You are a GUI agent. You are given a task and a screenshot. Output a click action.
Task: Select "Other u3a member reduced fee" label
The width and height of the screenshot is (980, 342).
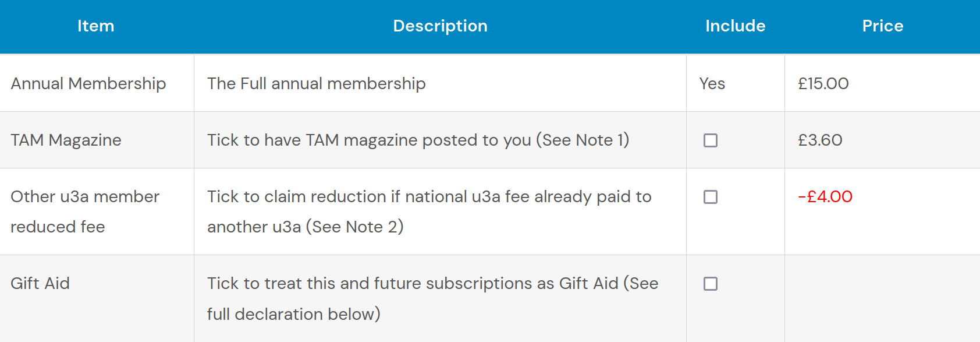tap(85, 211)
